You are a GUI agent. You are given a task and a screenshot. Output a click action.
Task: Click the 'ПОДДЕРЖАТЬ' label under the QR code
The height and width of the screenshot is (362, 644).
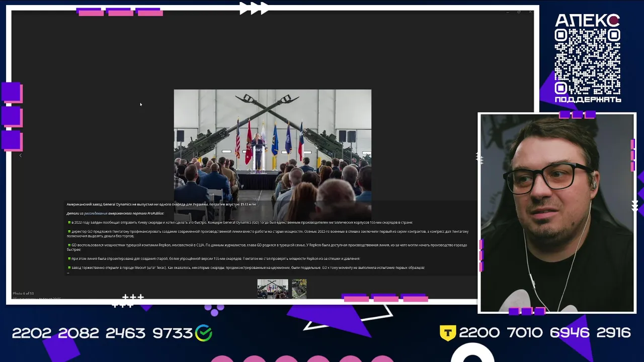pyautogui.click(x=588, y=100)
